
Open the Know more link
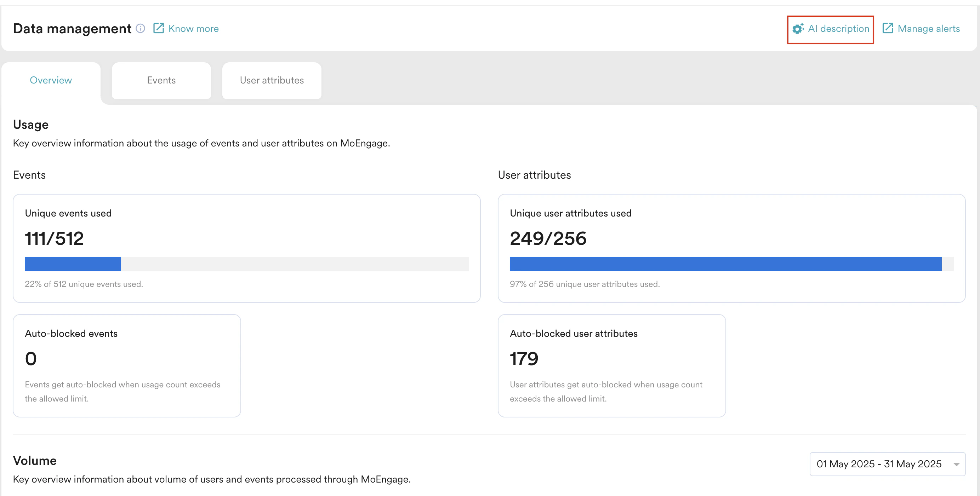[193, 29]
